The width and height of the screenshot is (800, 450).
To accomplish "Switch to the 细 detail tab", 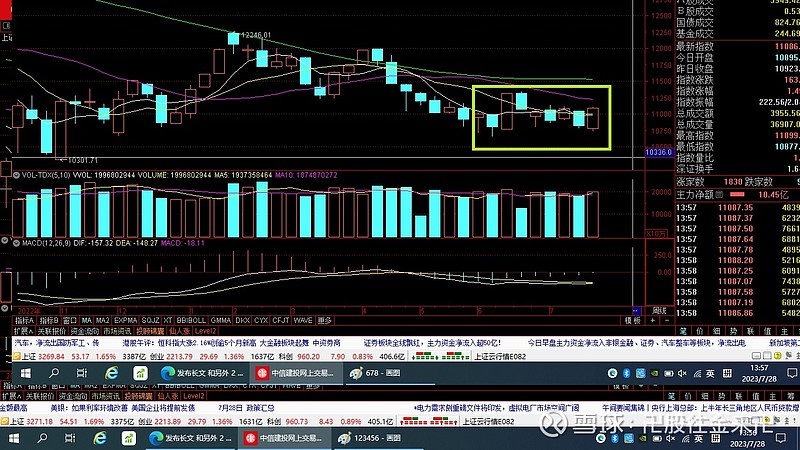I will click(x=717, y=331).
